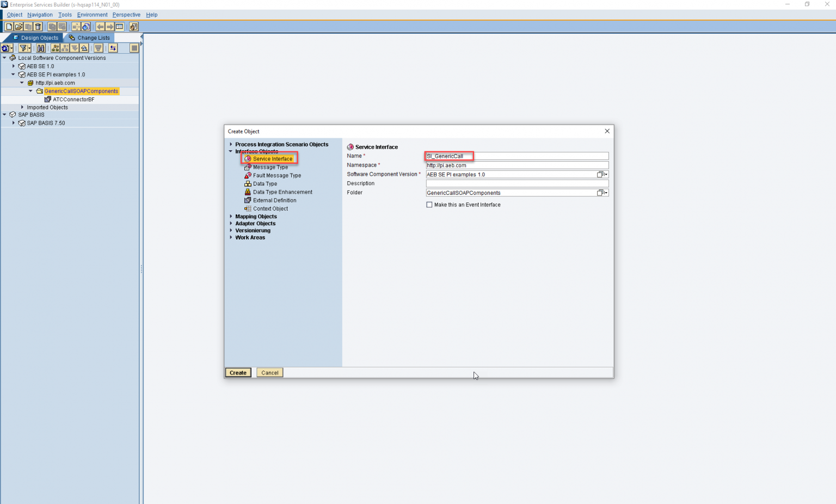Click the Create button

pyautogui.click(x=238, y=372)
